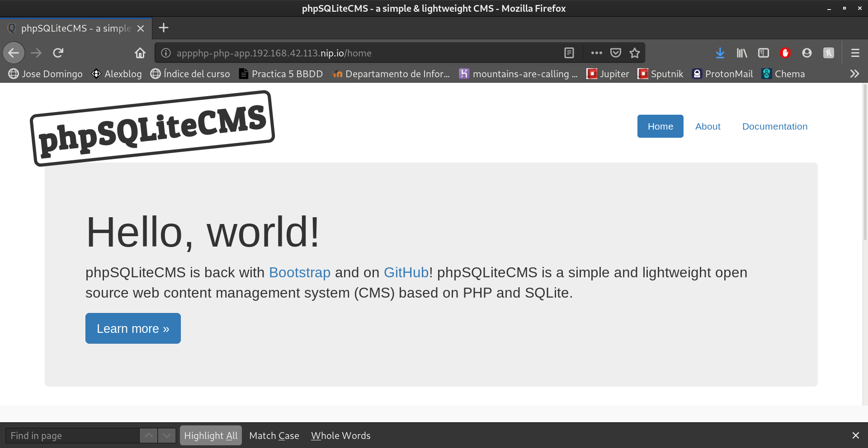Toggle reader view icon in address bar
Image resolution: width=868 pixels, height=448 pixels.
pos(569,53)
